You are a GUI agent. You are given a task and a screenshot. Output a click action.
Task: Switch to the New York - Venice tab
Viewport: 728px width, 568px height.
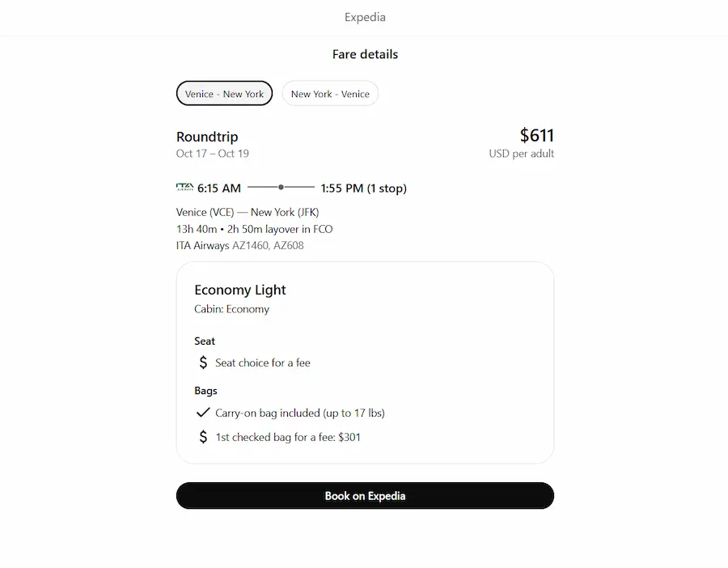pos(330,94)
